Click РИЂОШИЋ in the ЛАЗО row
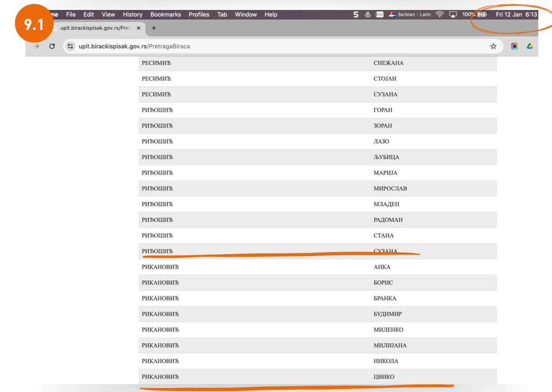The height and width of the screenshot is (392, 552). click(157, 142)
